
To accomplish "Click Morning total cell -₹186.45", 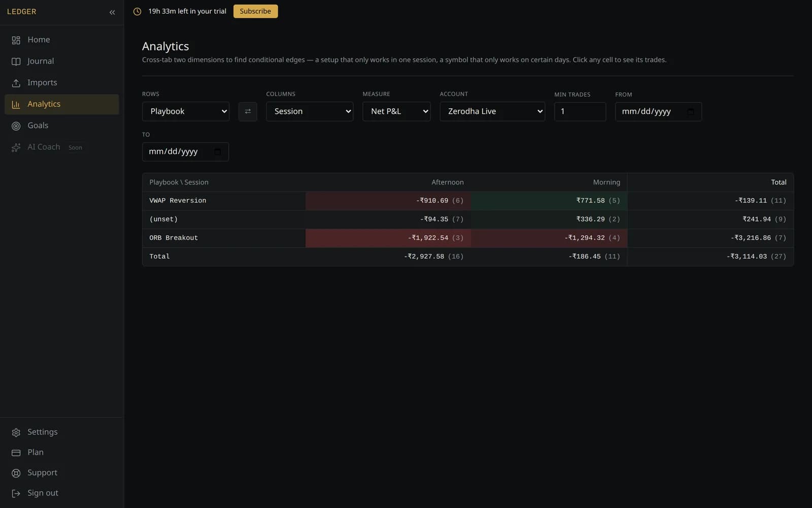I will point(549,257).
